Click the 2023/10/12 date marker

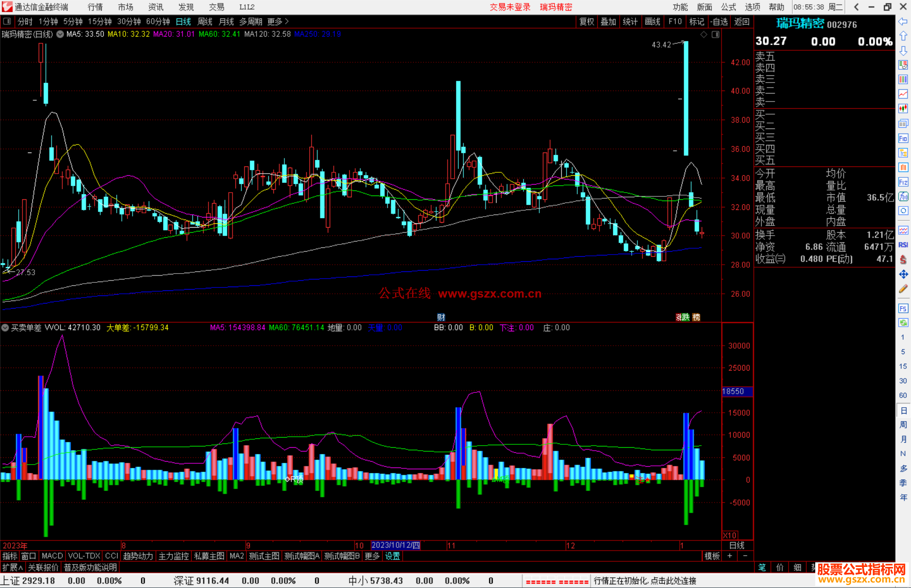coord(395,545)
